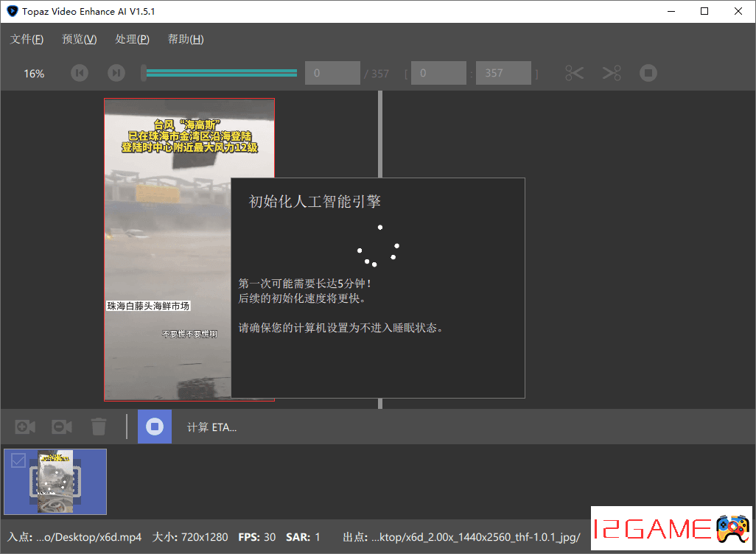Open the 预览(V) menu
The image size is (756, 554).
pyautogui.click(x=79, y=39)
